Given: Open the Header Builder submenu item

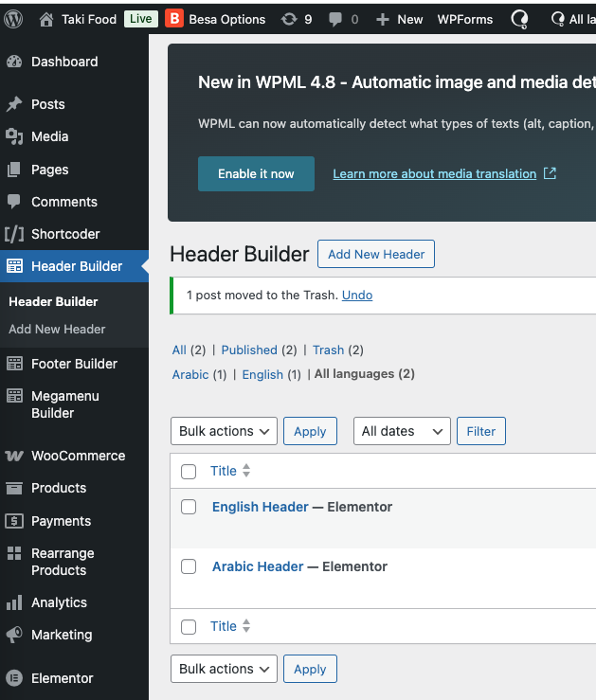Looking at the screenshot, I should click(x=53, y=302).
